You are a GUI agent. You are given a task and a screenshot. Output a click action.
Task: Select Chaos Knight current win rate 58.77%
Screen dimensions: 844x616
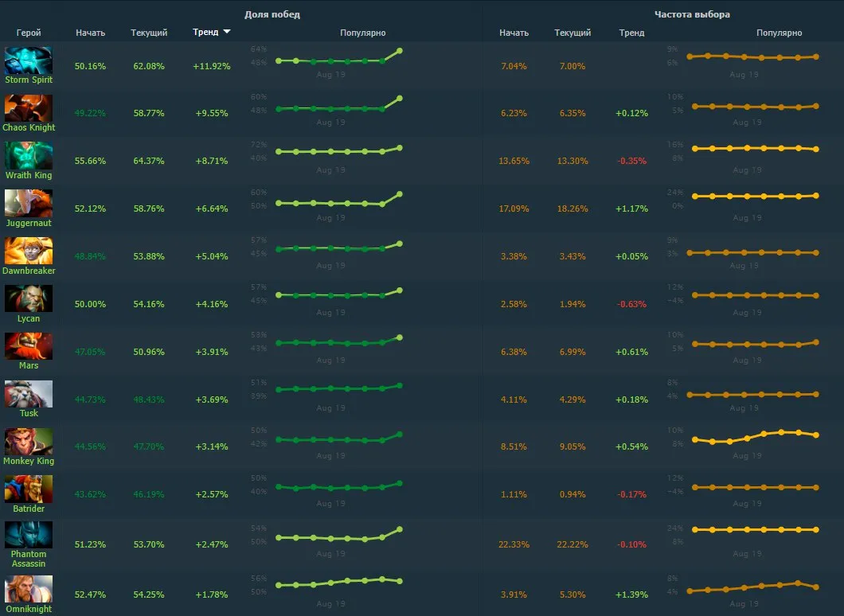149,113
